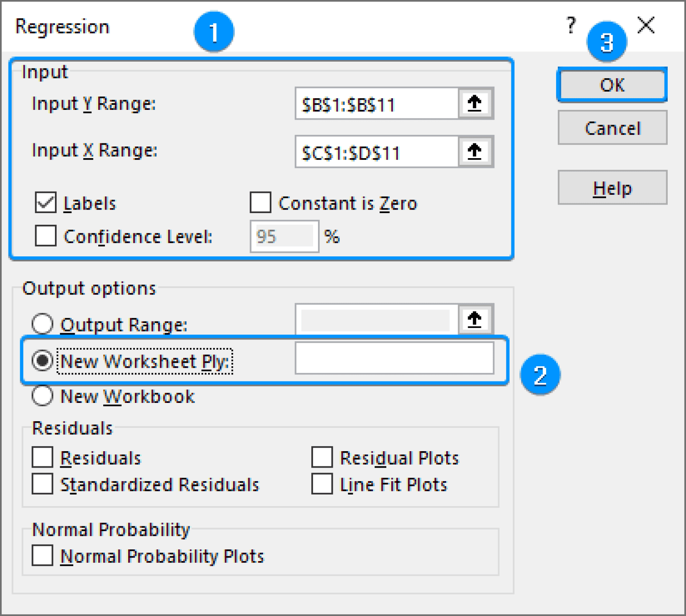
Task: Enable Constant is Zero
Action: tap(260, 203)
